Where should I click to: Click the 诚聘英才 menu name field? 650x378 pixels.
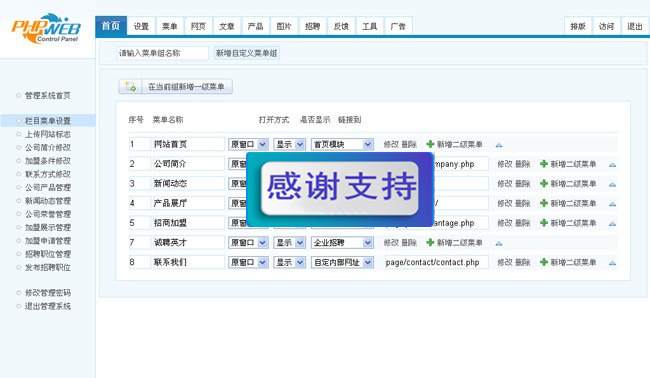click(x=188, y=242)
